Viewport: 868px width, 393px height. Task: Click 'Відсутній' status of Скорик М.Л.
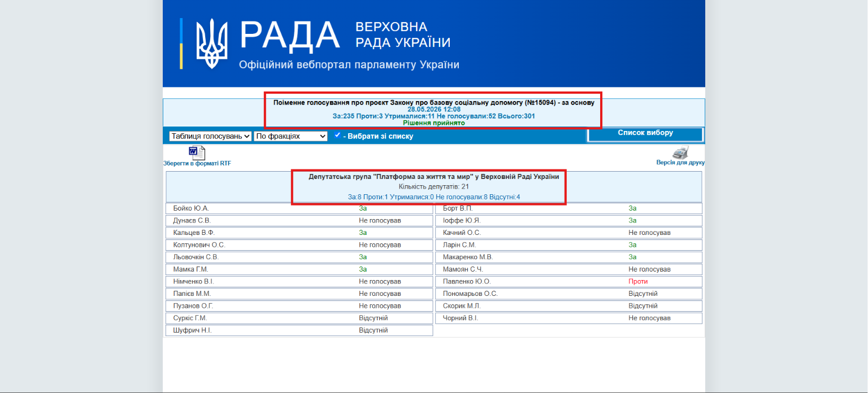(643, 306)
